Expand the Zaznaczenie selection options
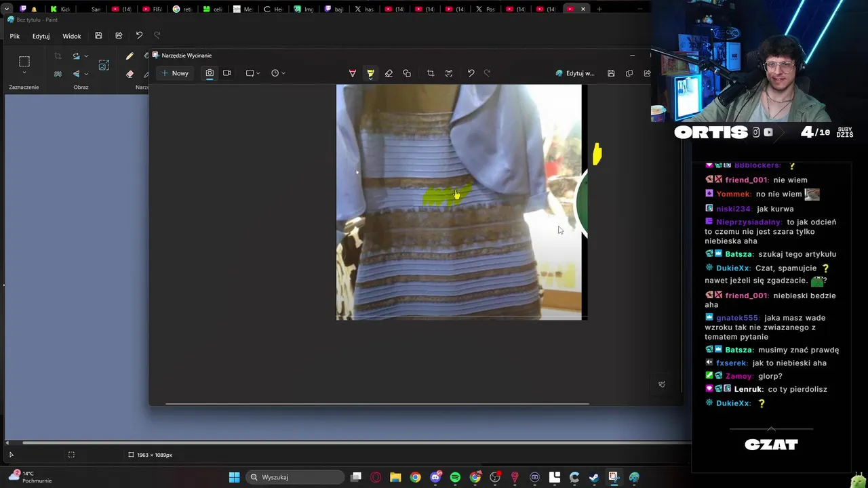 click(x=24, y=73)
